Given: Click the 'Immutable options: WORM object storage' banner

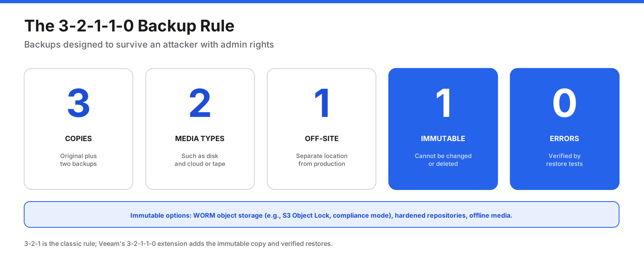Looking at the screenshot, I should pyautogui.click(x=322, y=214).
